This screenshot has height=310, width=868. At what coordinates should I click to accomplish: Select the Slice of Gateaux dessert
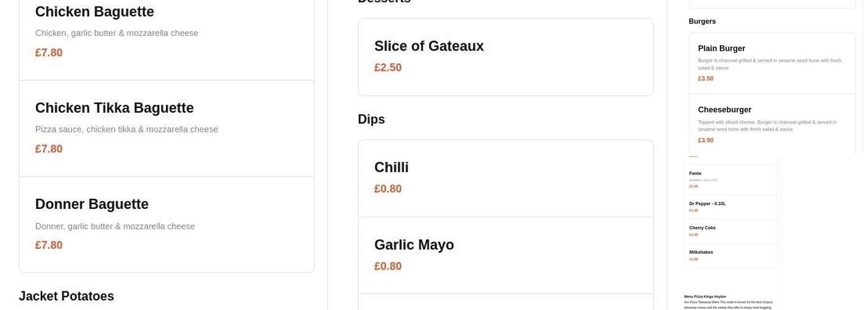(428, 46)
